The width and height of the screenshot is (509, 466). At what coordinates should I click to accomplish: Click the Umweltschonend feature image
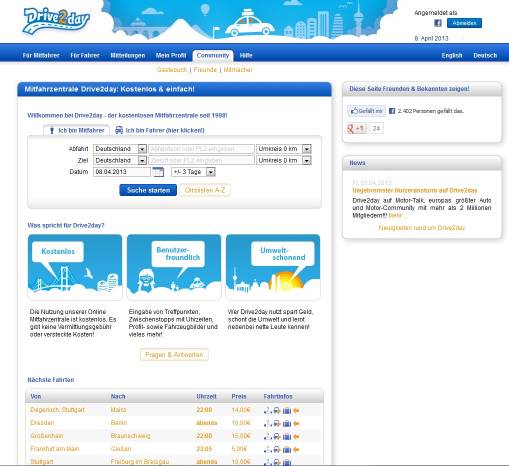pos(273,267)
